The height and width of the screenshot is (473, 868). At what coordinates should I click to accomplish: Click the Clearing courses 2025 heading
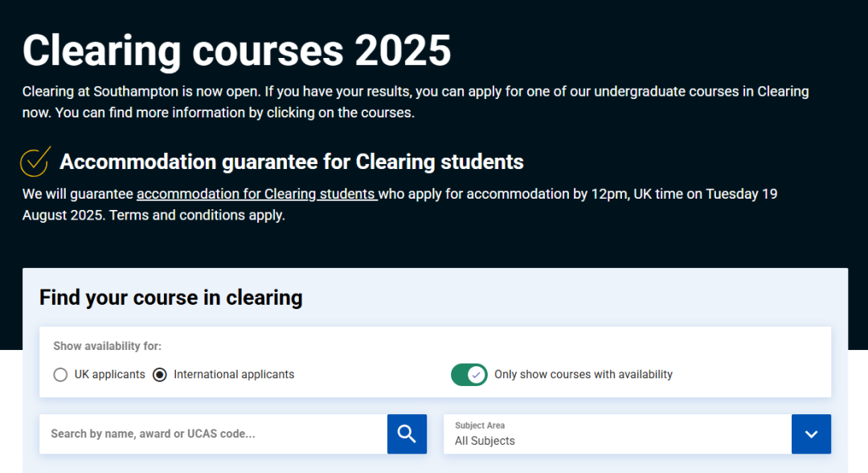236,51
